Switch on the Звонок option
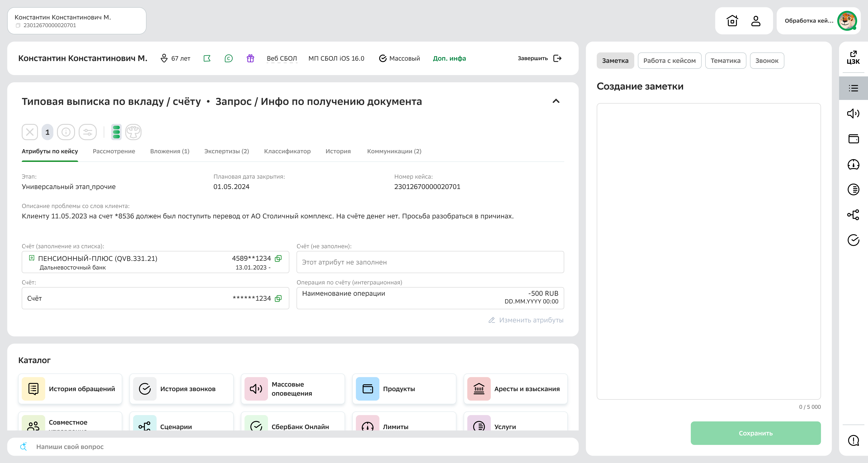Image resolution: width=868 pixels, height=463 pixels. [x=767, y=60]
